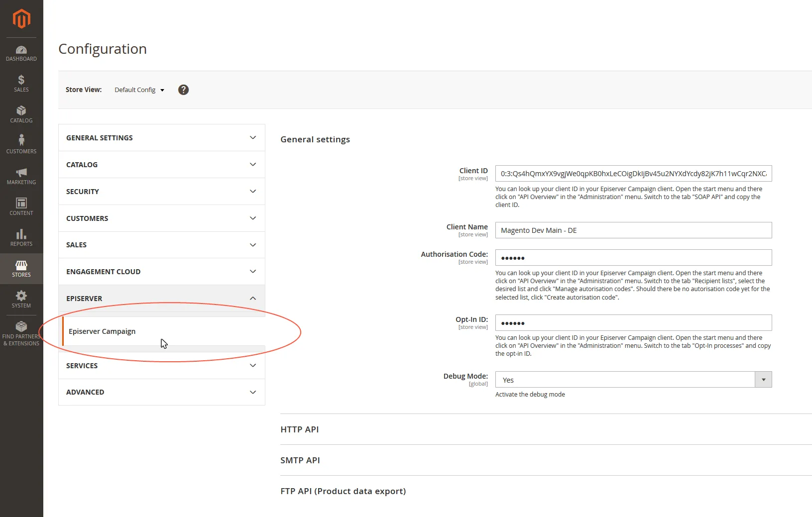This screenshot has height=517, width=812.
Task: Click the Authorisation Code input field
Action: pos(633,258)
